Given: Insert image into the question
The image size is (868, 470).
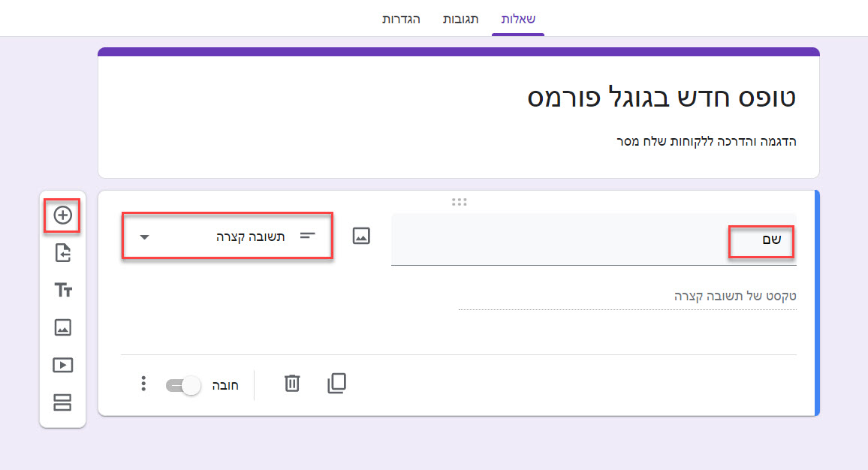Looking at the screenshot, I should [x=361, y=236].
